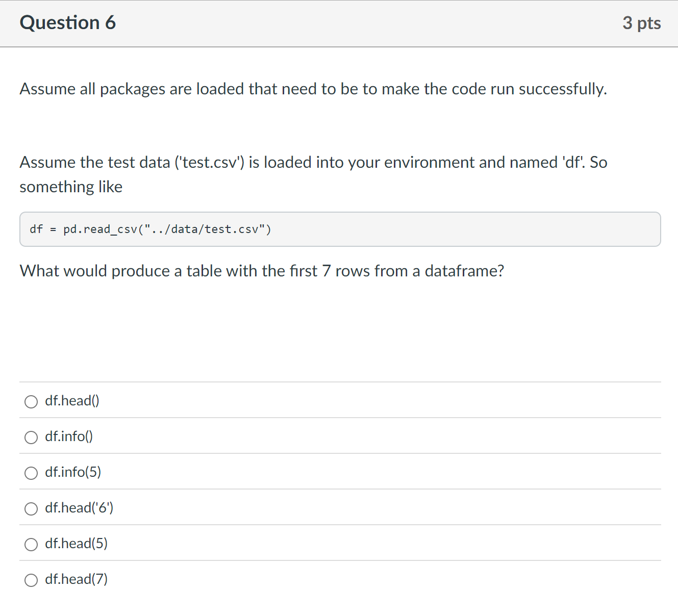Select the df.info() radio button

coord(31,438)
